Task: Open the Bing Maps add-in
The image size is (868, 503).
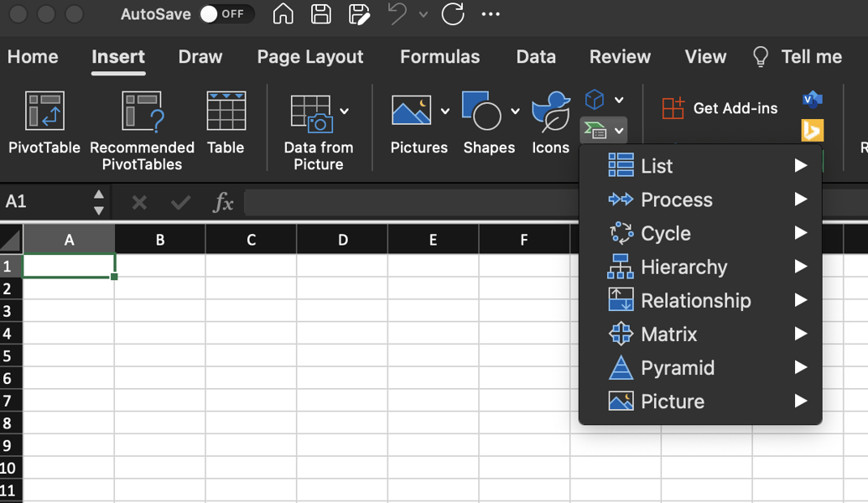Action: pos(811,130)
